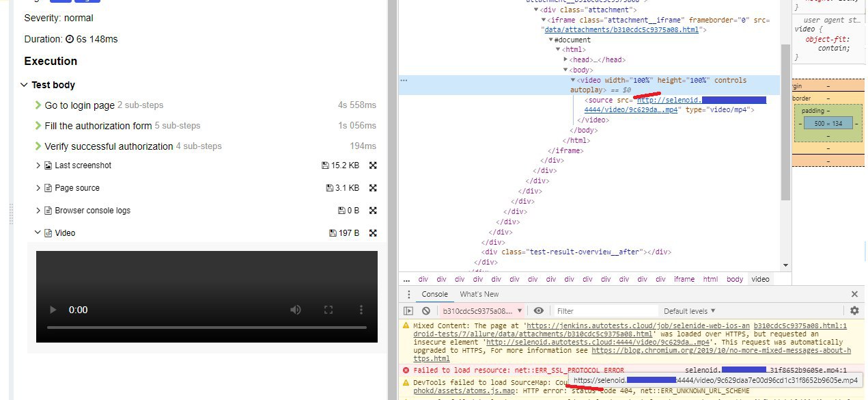This screenshot has width=868, height=400.
Task: Click the 500 × 134 box model content area
Action: (828, 123)
